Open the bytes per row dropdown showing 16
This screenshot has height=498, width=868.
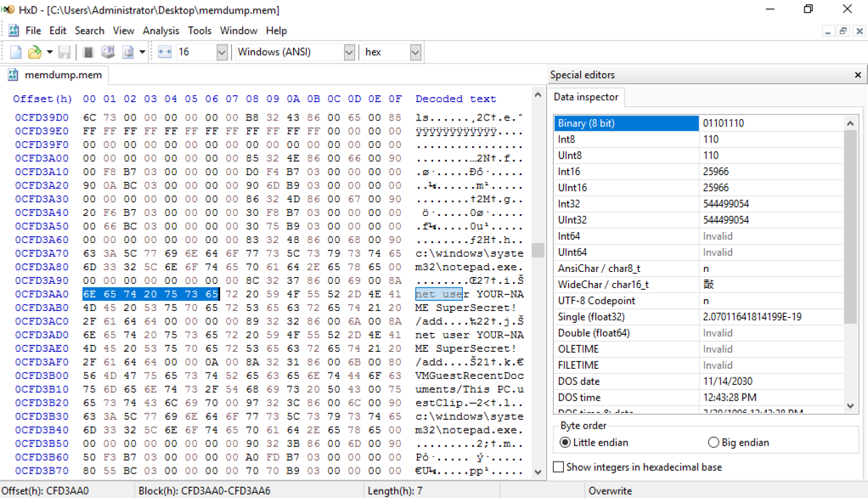point(222,52)
